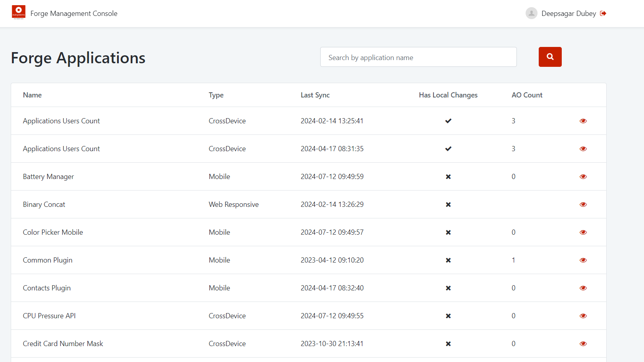Click the eye icon for Battery Manager
Viewport: 644px width, 362px height.
click(583, 176)
